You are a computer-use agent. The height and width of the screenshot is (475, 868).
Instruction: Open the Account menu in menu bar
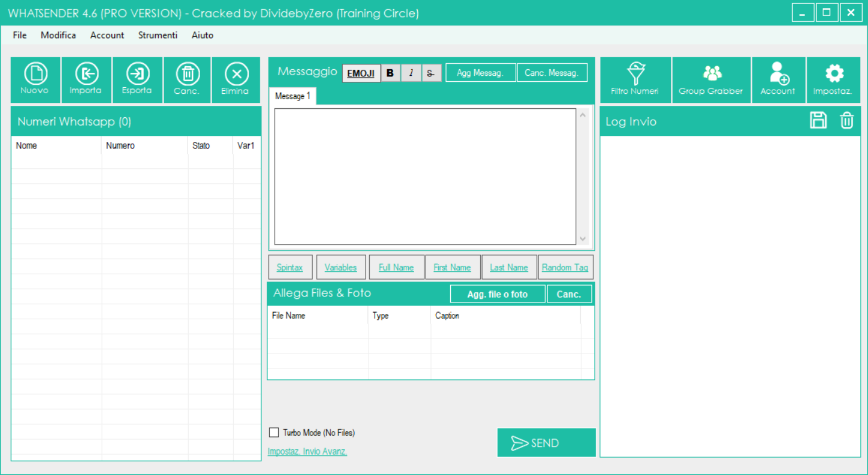click(107, 35)
